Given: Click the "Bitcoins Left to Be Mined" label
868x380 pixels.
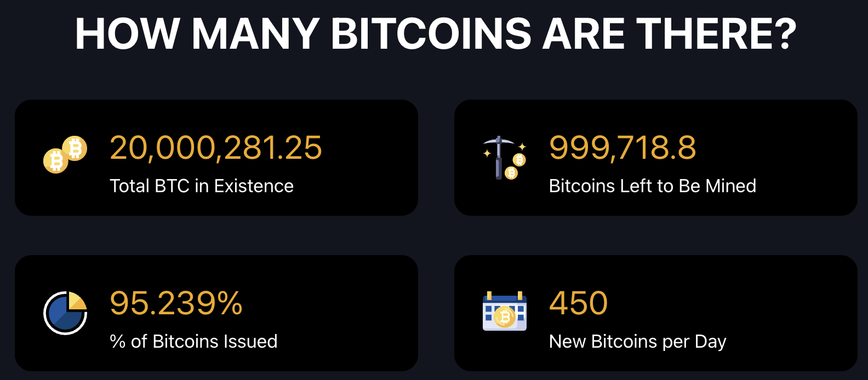Looking at the screenshot, I should (x=652, y=186).
